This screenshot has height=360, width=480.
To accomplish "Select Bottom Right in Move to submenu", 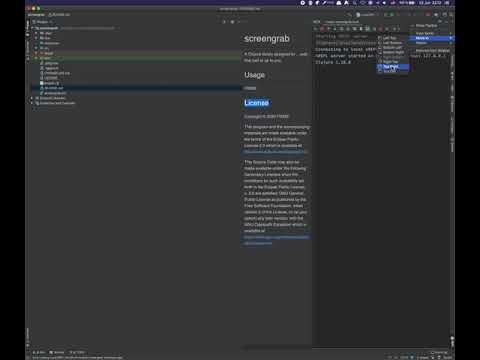I will [393, 52].
